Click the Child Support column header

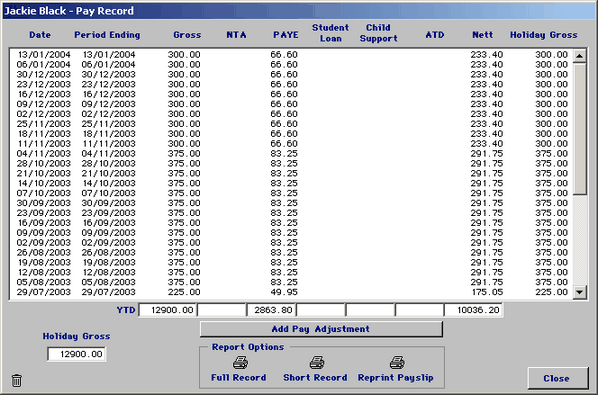pyautogui.click(x=379, y=33)
